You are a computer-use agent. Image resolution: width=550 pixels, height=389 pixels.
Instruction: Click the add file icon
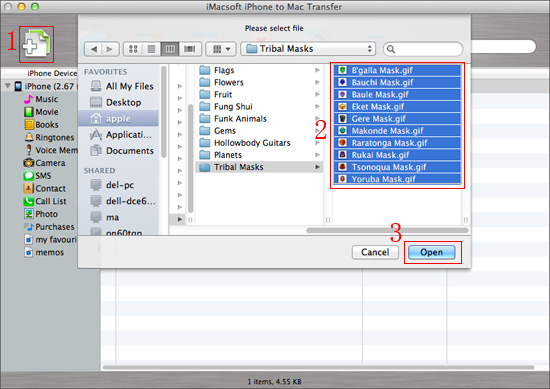[x=36, y=44]
